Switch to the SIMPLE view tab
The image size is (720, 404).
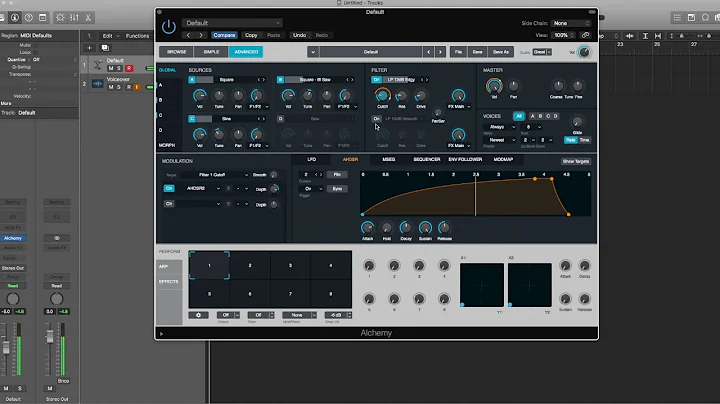[211, 52]
